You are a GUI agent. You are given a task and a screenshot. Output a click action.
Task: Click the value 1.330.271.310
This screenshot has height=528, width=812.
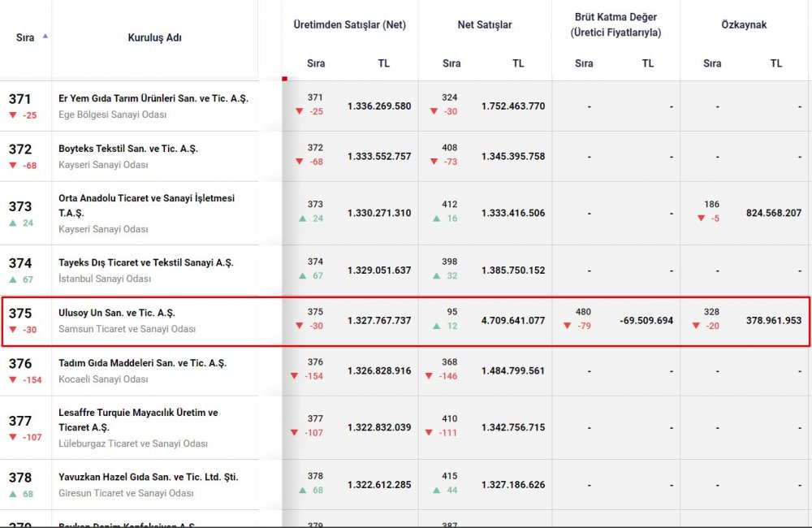(x=379, y=213)
